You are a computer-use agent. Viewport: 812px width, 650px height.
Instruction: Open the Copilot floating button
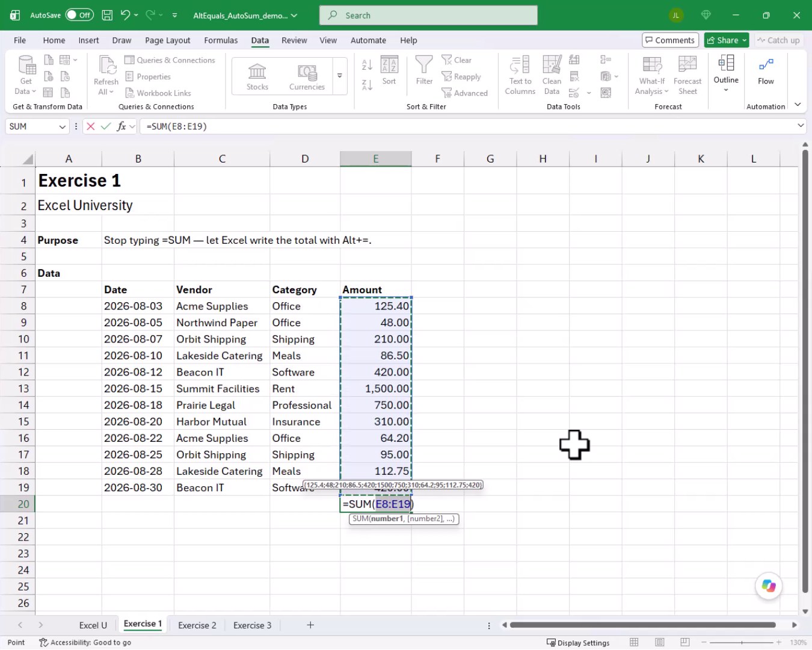[x=769, y=586]
